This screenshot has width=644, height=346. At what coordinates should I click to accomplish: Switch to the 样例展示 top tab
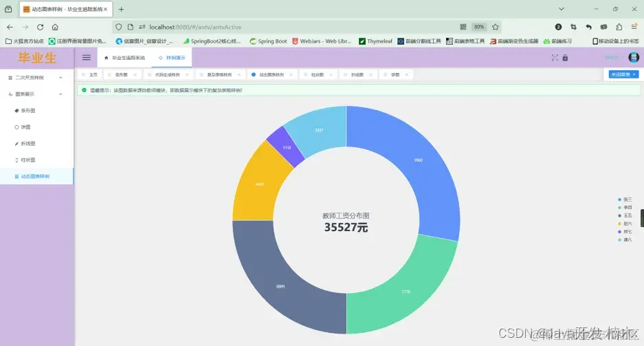coord(172,58)
